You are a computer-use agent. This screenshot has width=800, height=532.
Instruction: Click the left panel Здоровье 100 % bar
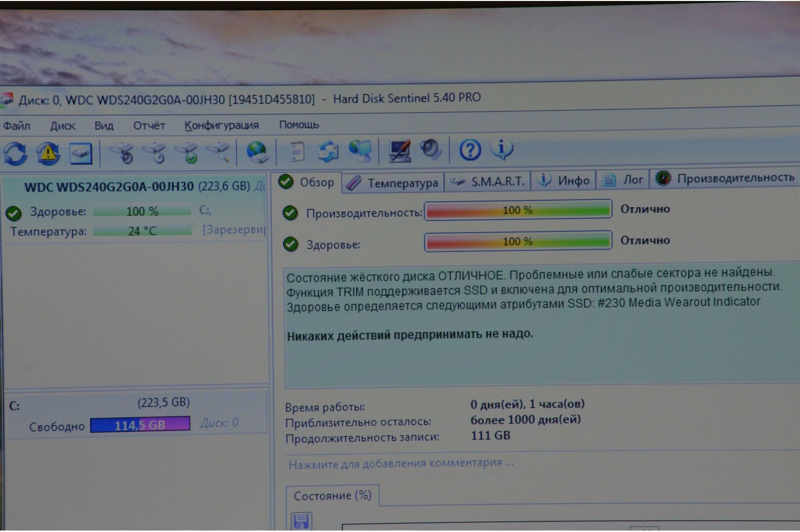[142, 211]
